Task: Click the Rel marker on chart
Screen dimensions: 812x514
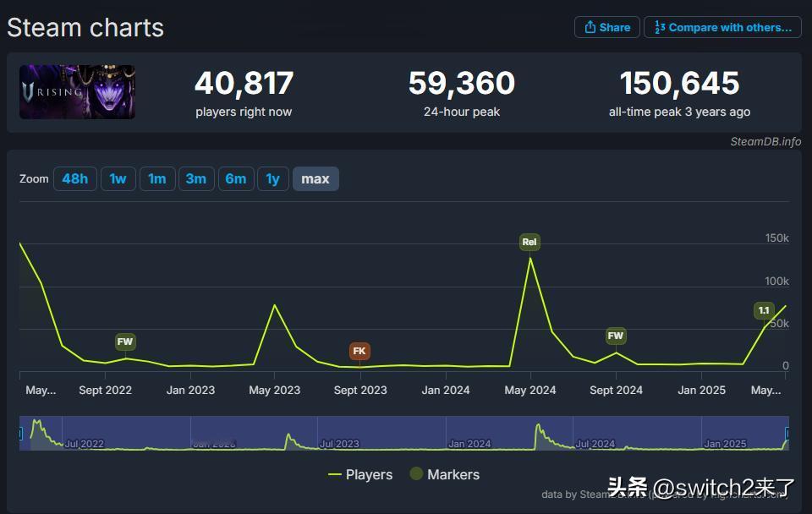Action: (529, 242)
